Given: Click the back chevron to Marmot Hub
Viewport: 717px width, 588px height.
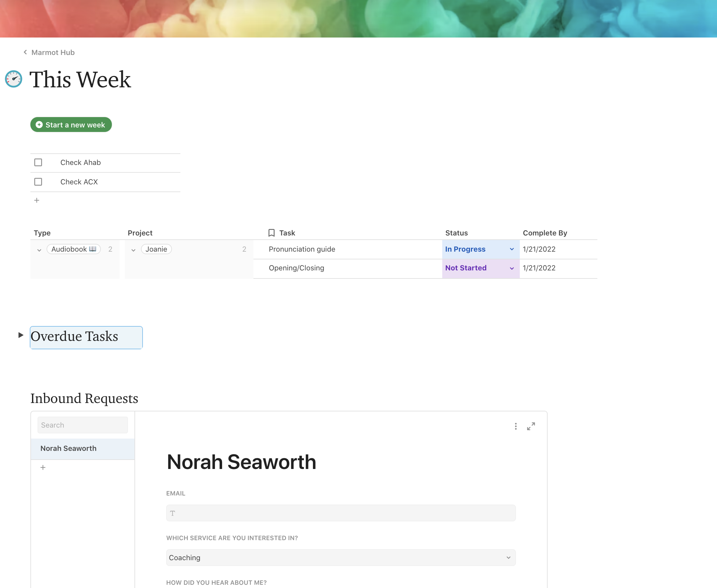Looking at the screenshot, I should coord(26,52).
